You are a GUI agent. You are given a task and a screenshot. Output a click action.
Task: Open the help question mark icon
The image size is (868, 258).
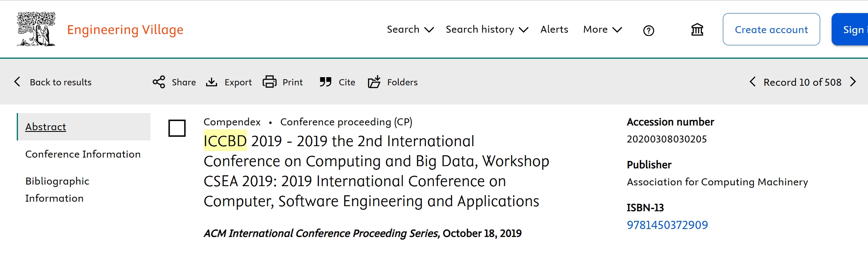tap(648, 31)
